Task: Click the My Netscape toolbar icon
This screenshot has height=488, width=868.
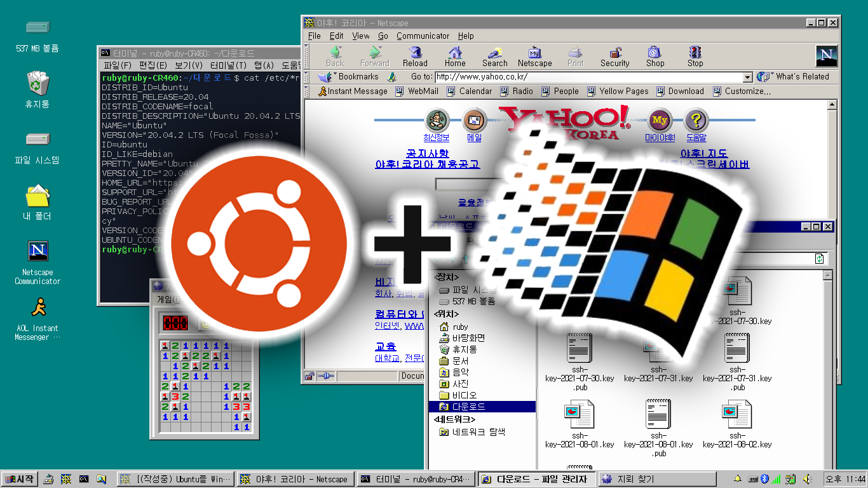Action: point(534,57)
